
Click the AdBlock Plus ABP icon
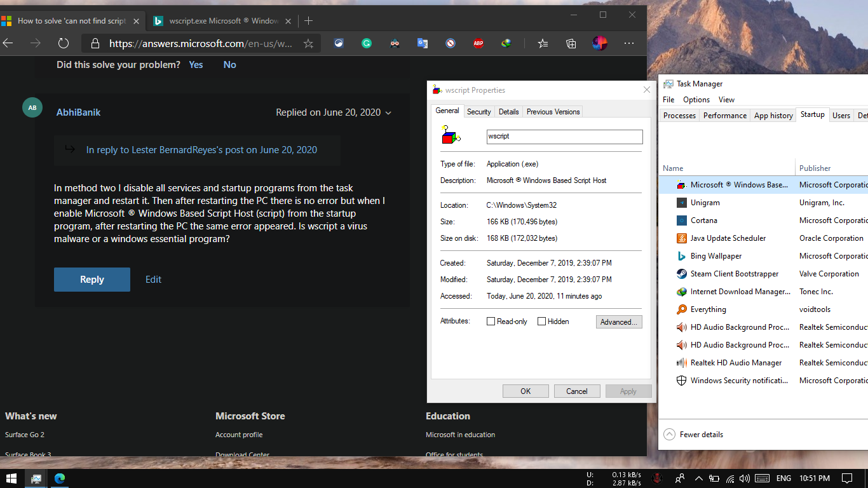click(478, 43)
